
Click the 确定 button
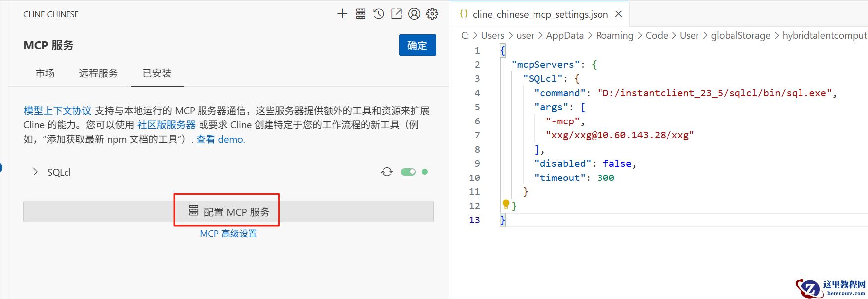[x=417, y=45]
